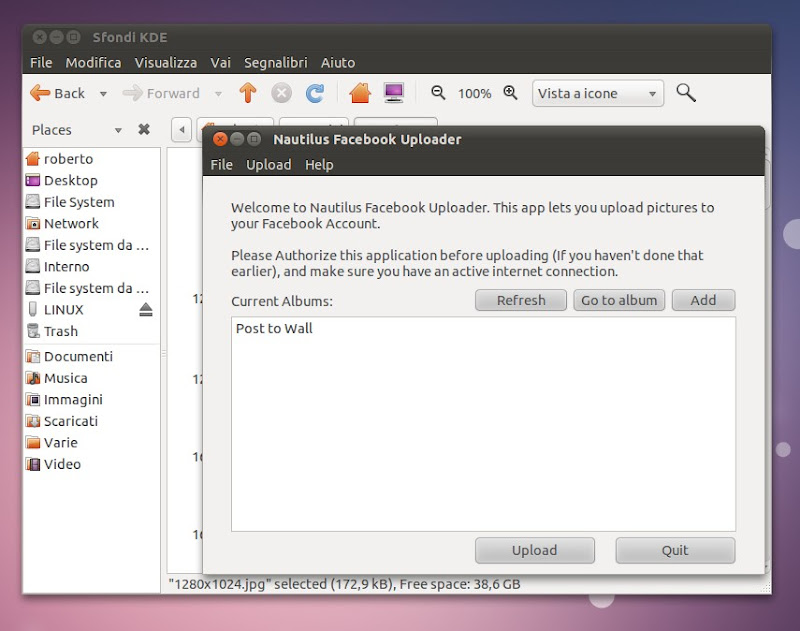Open Musica bookmark in sidebar
The image size is (800, 631).
tap(92, 378)
